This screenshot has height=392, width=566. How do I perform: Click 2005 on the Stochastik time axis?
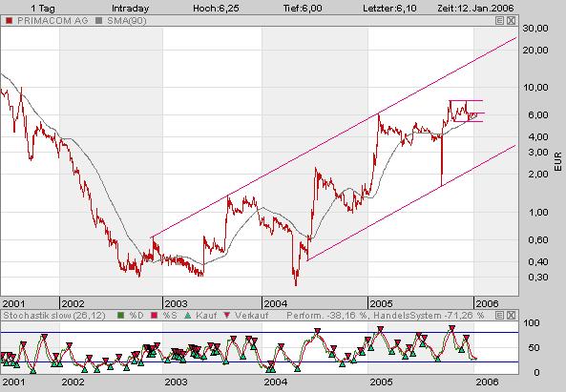[x=381, y=382]
